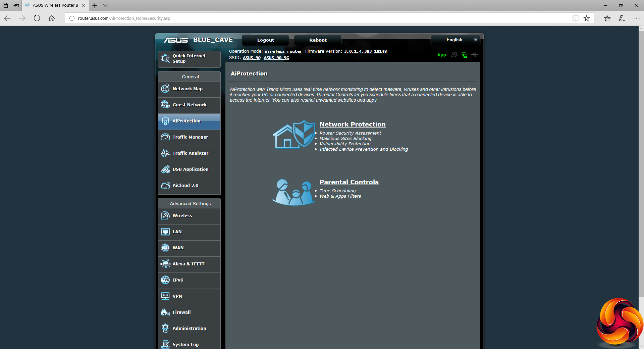Switch to the ASUS Wireless Router browser tab
The height and width of the screenshot is (349, 644).
pos(55,5)
